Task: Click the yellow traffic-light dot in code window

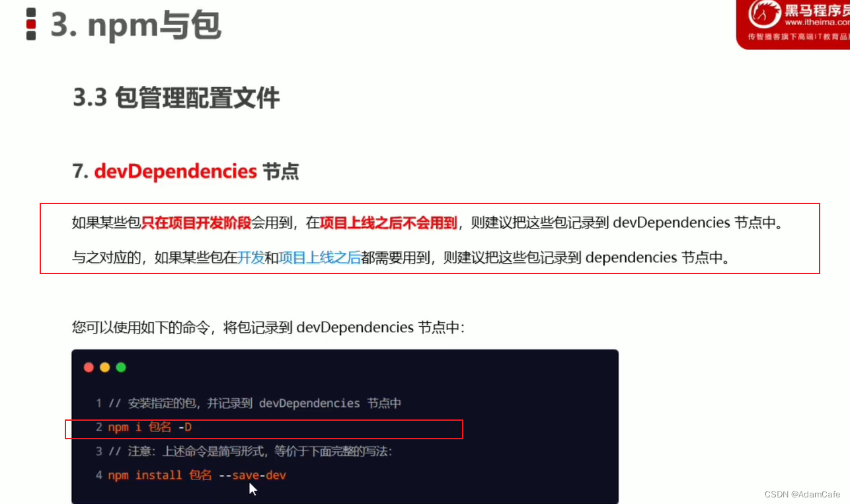Action: pyautogui.click(x=104, y=367)
